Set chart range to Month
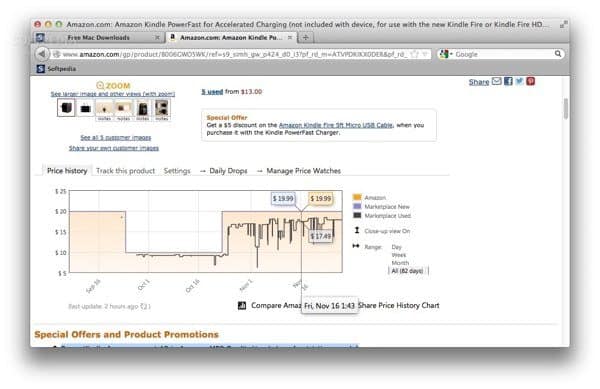 [x=400, y=263]
